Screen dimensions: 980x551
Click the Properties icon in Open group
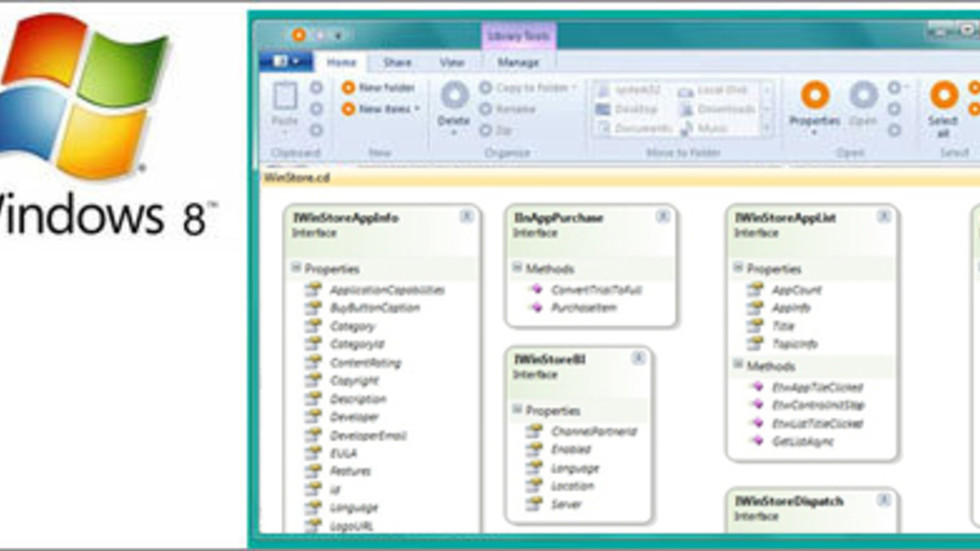pos(815,96)
